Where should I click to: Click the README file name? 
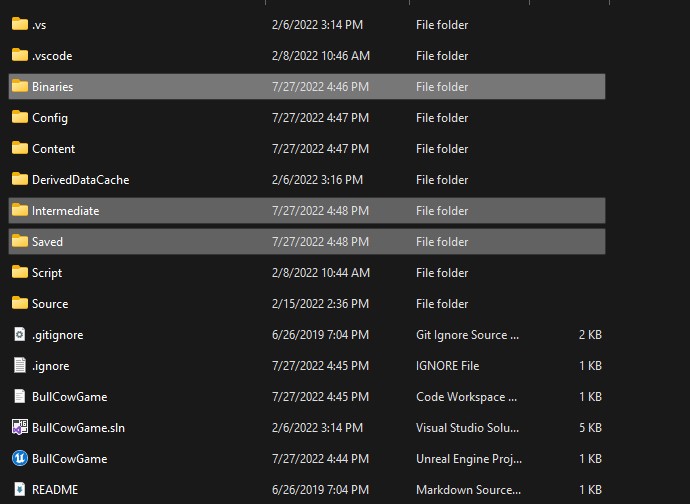(55, 489)
